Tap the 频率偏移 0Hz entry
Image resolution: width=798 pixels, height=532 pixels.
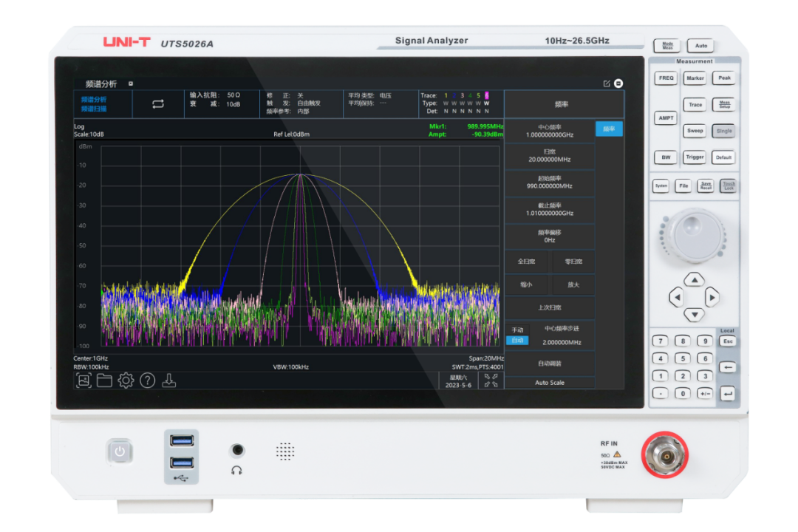[550, 236]
